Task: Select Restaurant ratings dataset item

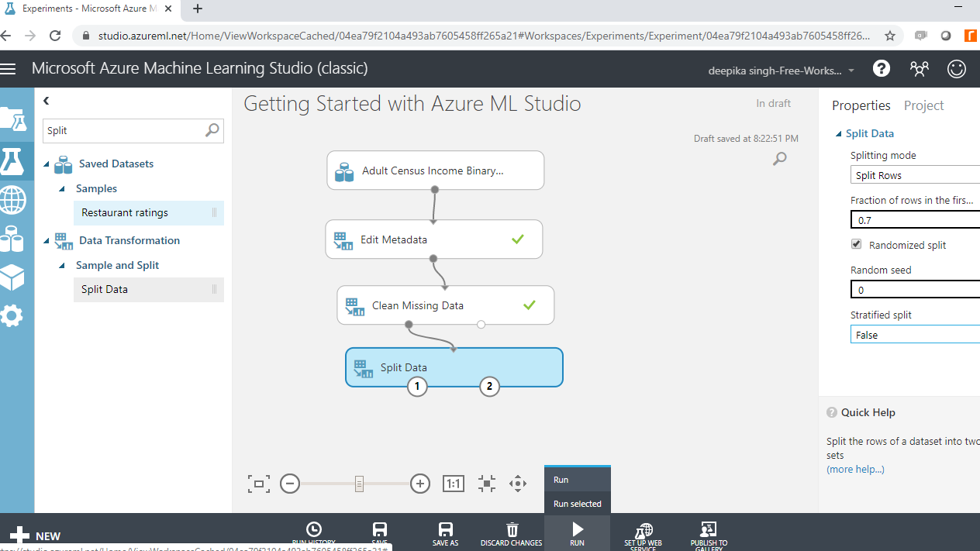Action: point(149,212)
